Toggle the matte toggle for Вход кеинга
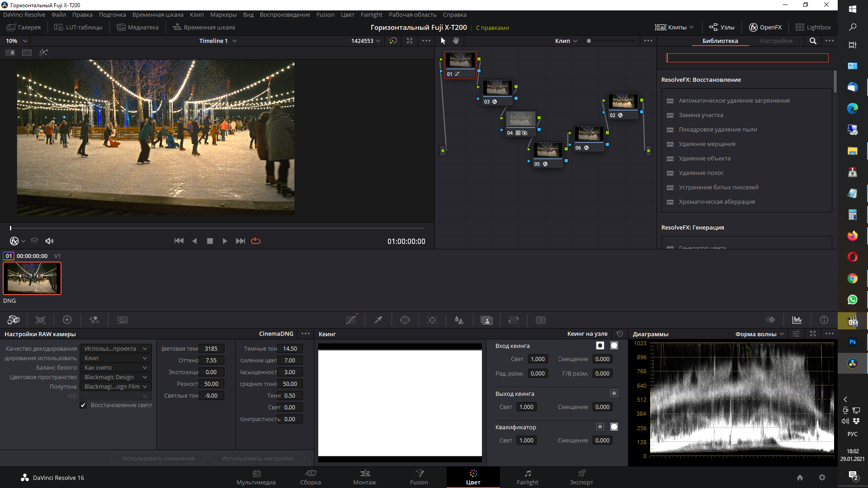Screen dimensions: 868x488 pyautogui.click(x=600, y=346)
